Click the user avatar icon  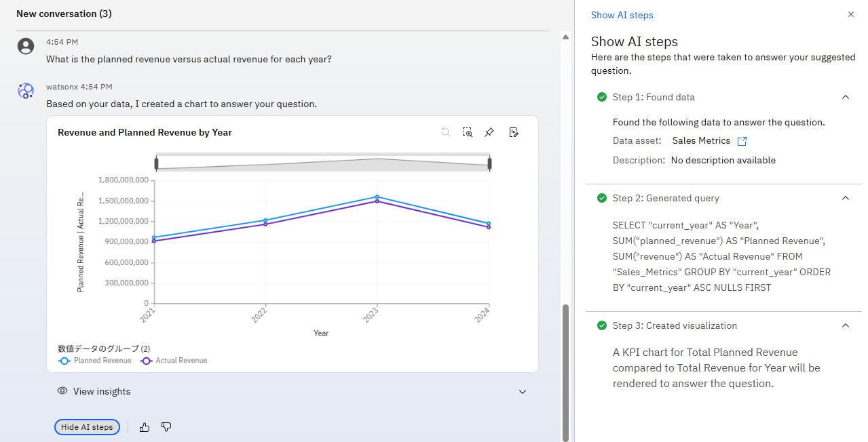[26, 46]
